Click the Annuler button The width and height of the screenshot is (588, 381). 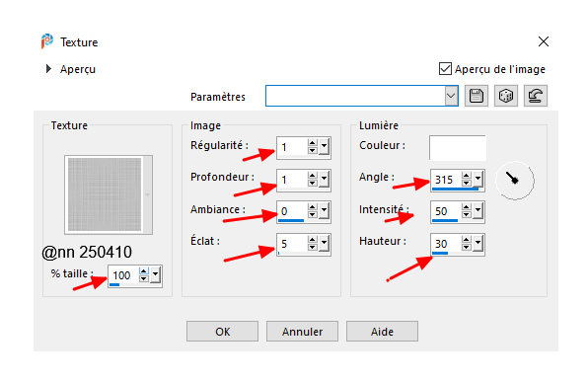[x=302, y=331]
